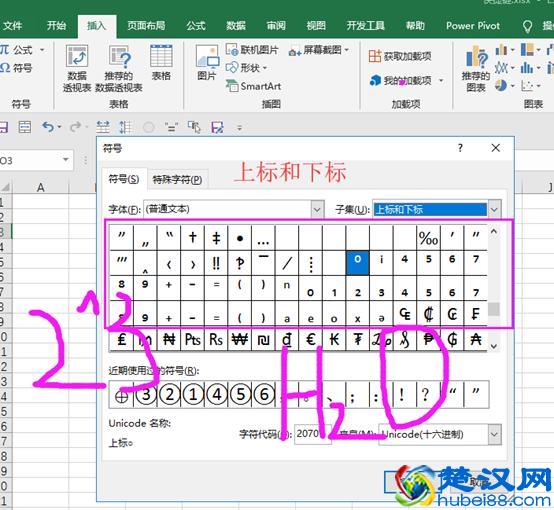Click the 数据透视表 icon
The height and width of the screenshot is (510, 554).
(77, 68)
